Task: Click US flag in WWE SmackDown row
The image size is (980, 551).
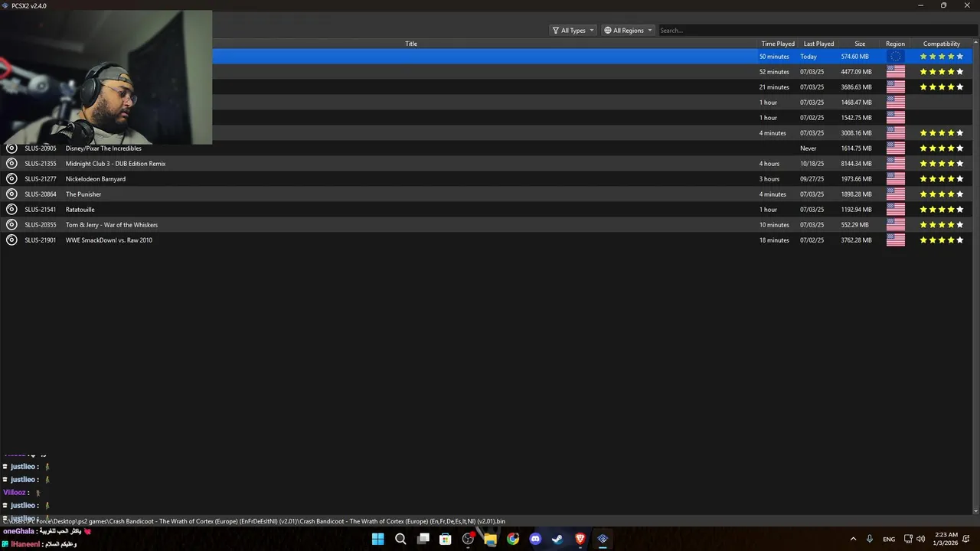Action: pyautogui.click(x=895, y=240)
